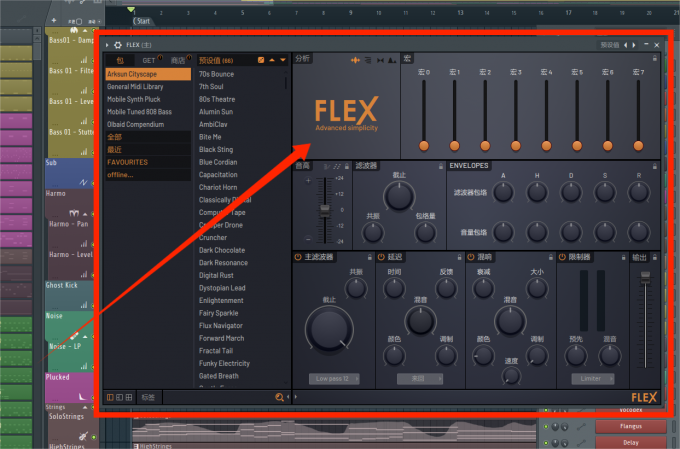Image resolution: width=680 pixels, height=449 pixels.
Task: Click the preset edit icon beside 预设值
Action: point(261,60)
